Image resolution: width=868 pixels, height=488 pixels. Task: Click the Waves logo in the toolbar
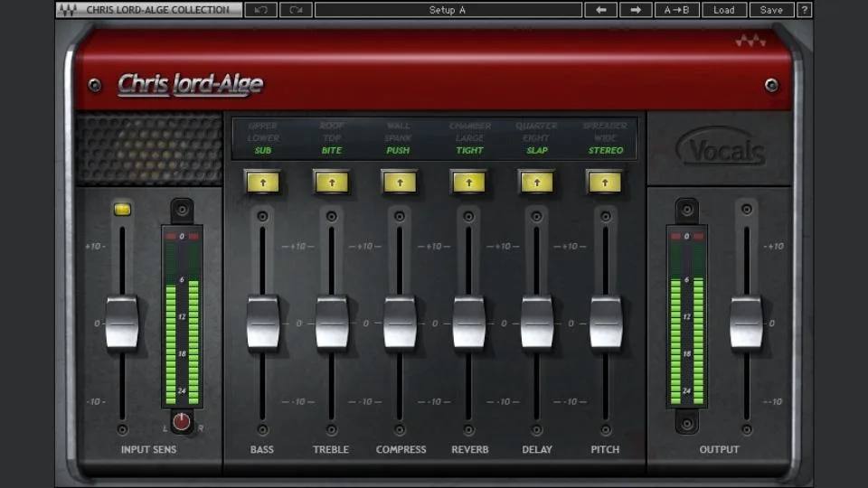(x=68, y=10)
